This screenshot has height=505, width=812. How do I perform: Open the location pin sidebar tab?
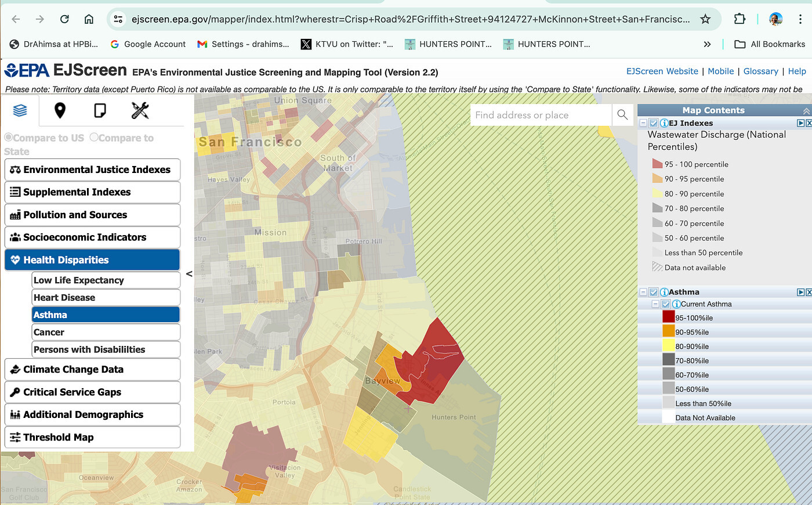60,110
